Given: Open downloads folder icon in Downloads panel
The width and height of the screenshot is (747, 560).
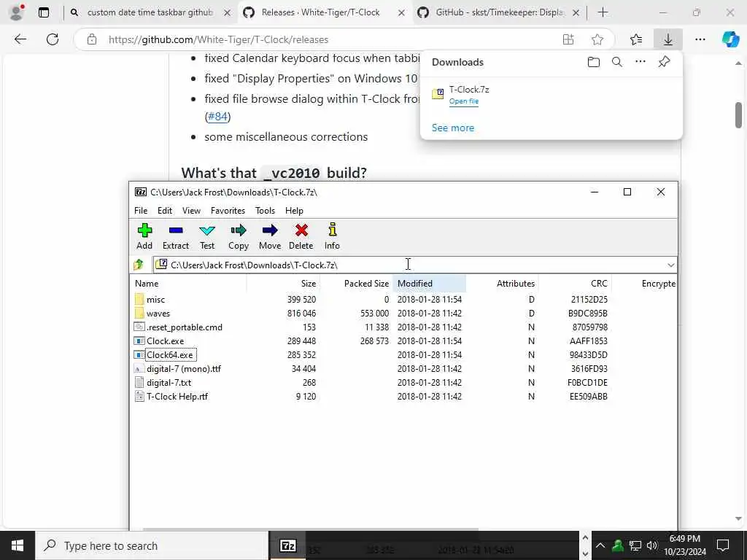Looking at the screenshot, I should (x=594, y=62).
